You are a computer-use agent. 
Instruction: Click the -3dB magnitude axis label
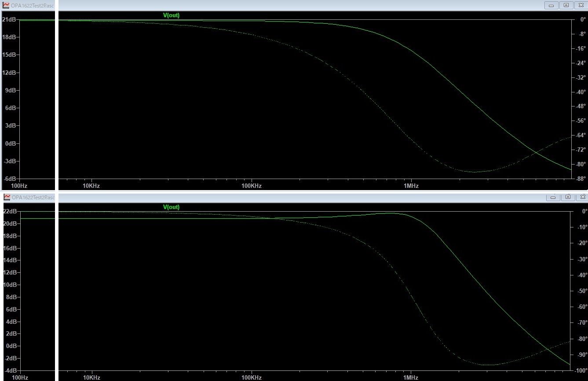(10, 161)
